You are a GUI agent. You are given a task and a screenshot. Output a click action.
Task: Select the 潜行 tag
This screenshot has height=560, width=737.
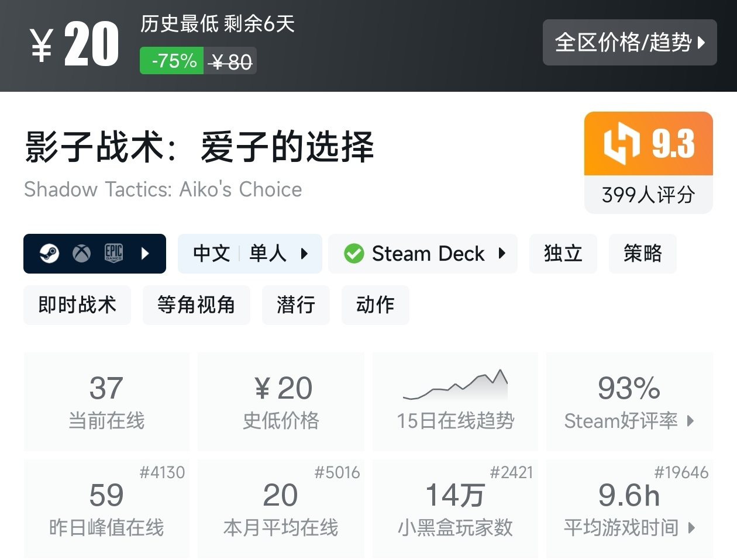(x=295, y=305)
